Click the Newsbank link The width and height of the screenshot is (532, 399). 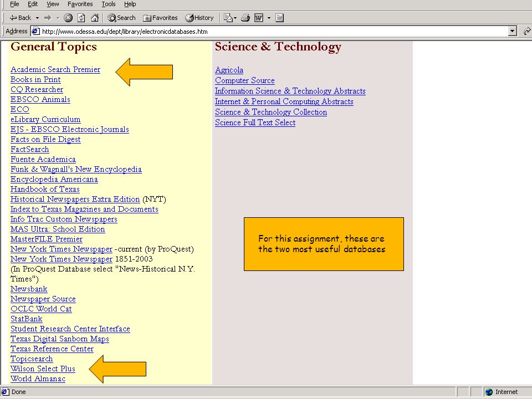[x=29, y=289]
